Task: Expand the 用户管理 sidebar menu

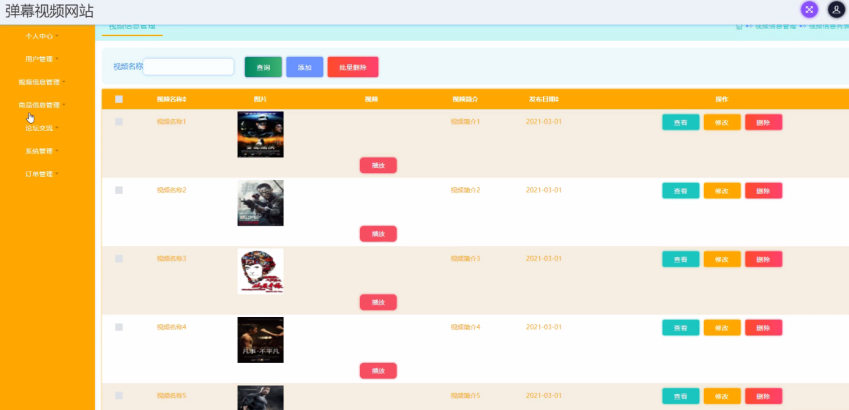Action: click(x=41, y=59)
